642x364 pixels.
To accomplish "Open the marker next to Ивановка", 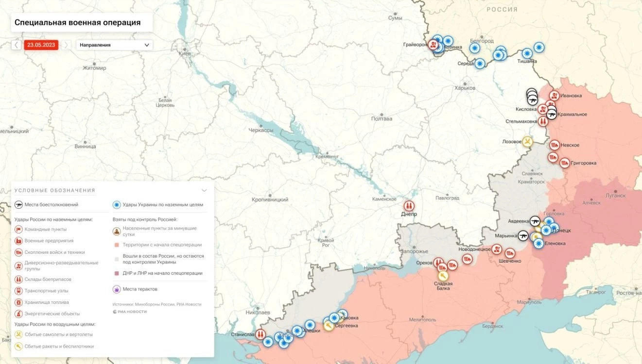I will point(554,96).
